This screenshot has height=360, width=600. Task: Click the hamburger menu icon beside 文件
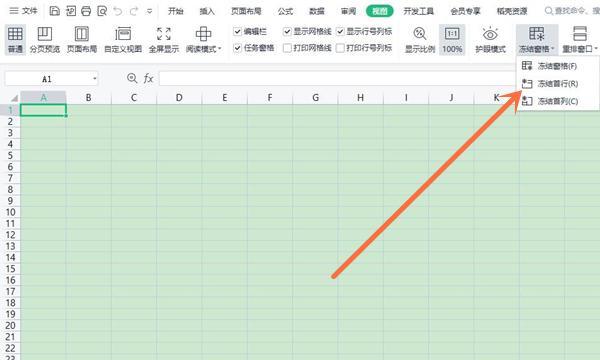click(13, 11)
